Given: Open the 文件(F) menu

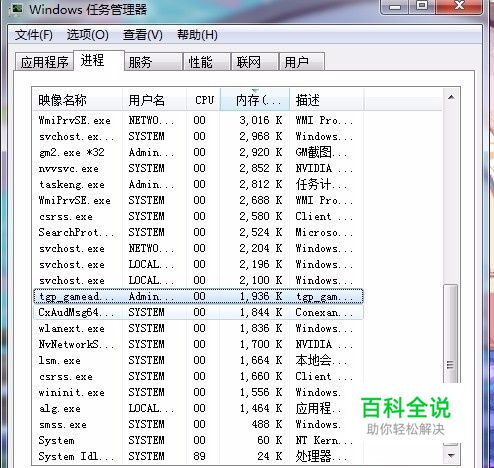Looking at the screenshot, I should coord(34,35).
